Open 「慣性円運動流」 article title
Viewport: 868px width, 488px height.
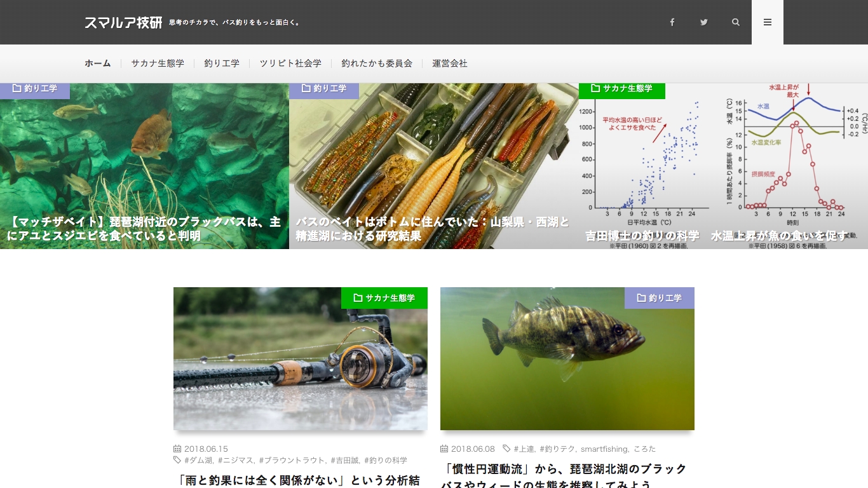pyautogui.click(x=564, y=477)
